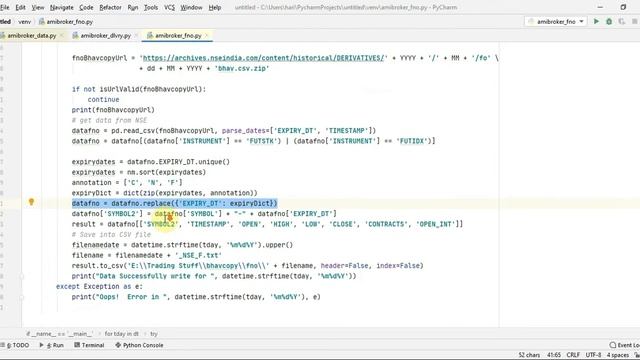Open the Run menu

point(133,7)
